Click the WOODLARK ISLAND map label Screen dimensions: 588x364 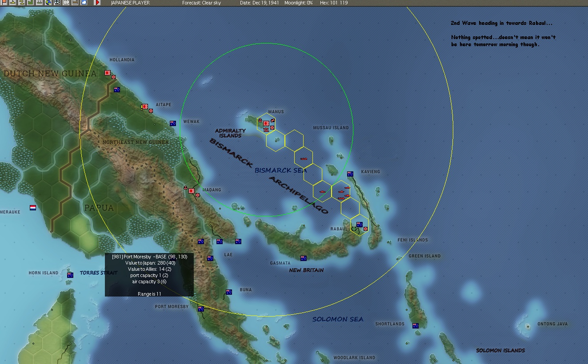354,358
